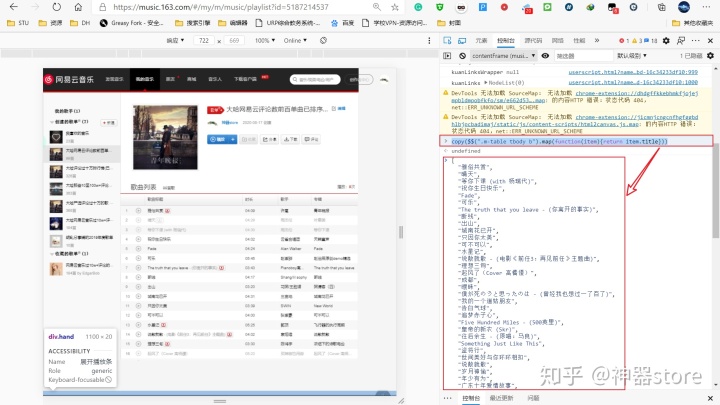Click The truth that you leave song

(x=168, y=267)
